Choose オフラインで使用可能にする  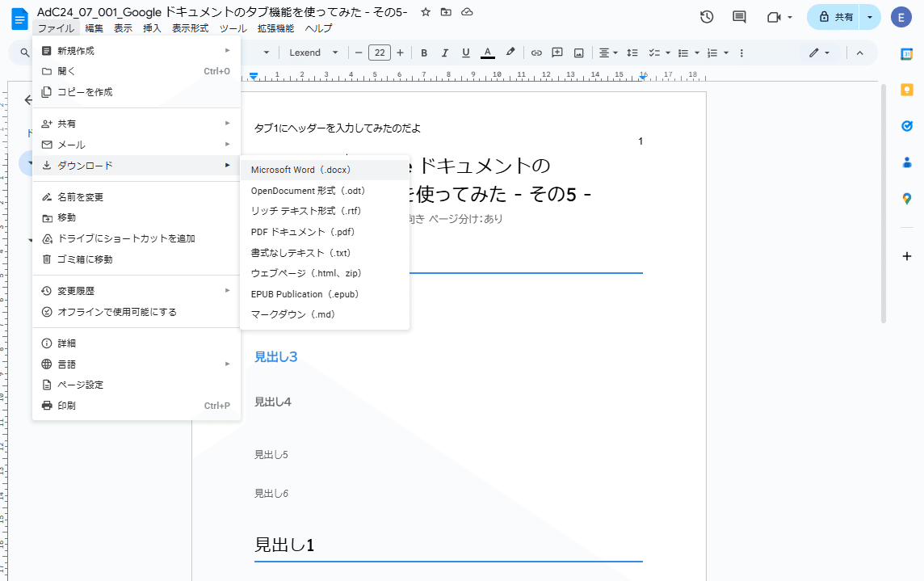[136, 312]
